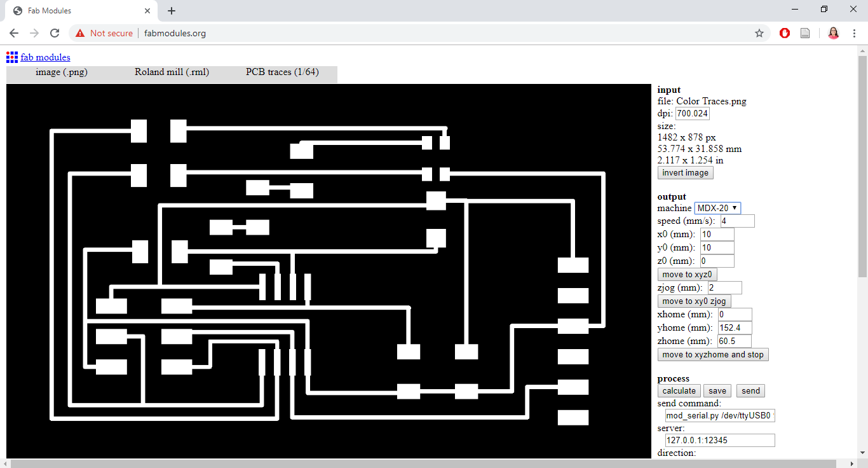Click the Not secure warning icon
This screenshot has width=868, height=468.
(80, 33)
